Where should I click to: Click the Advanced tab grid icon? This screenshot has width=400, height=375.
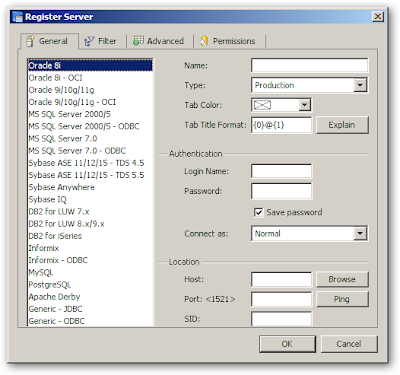click(x=138, y=41)
